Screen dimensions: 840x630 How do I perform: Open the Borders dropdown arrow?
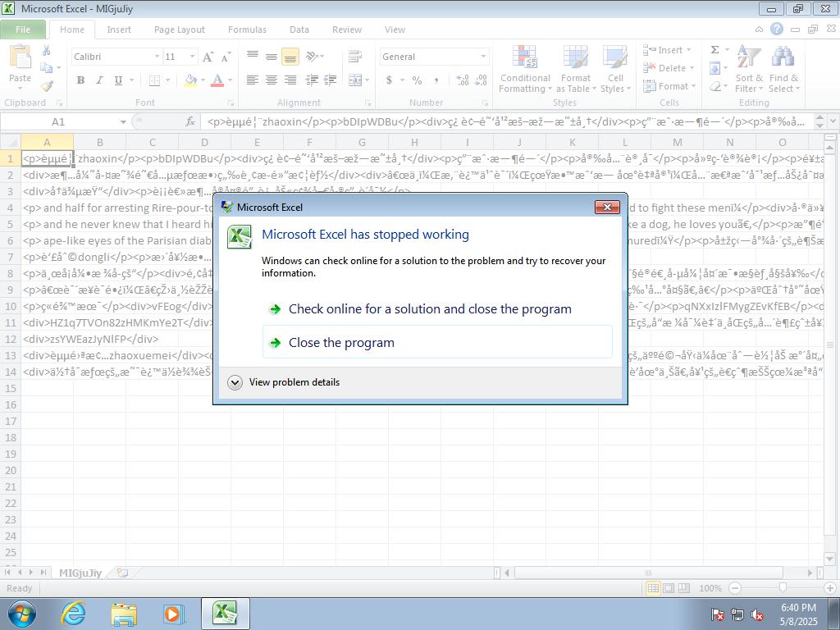tap(167, 80)
